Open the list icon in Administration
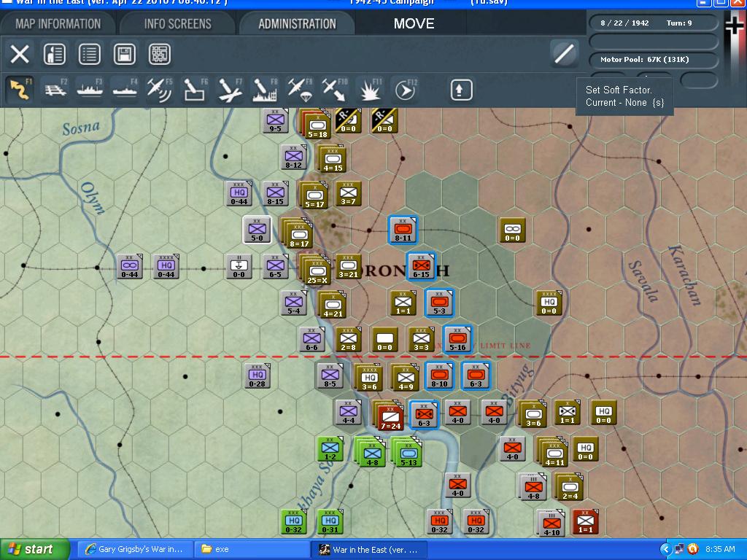This screenshot has width=747, height=560. tap(90, 54)
